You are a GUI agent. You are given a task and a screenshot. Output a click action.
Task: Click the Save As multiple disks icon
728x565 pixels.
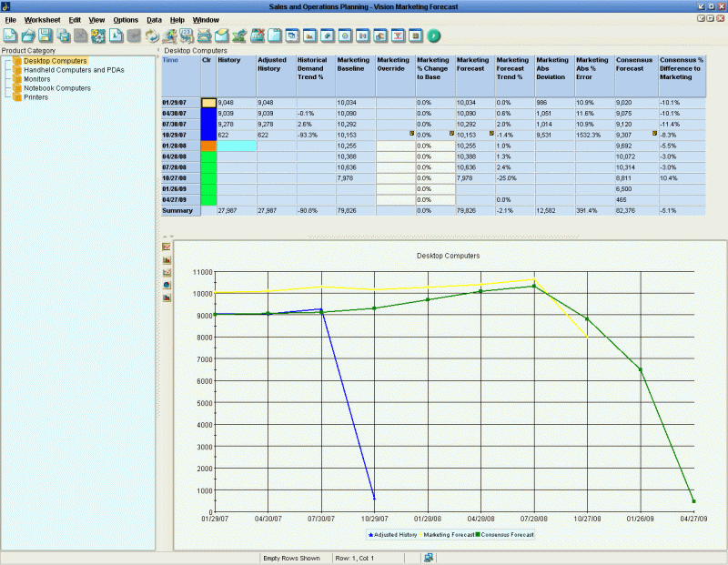tap(63, 35)
